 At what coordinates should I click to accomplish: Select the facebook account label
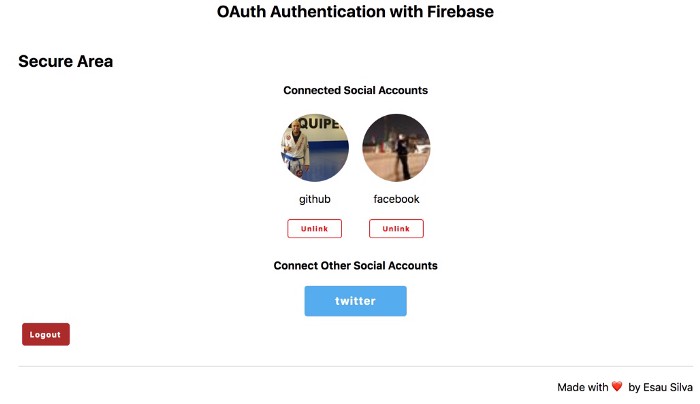click(x=396, y=199)
